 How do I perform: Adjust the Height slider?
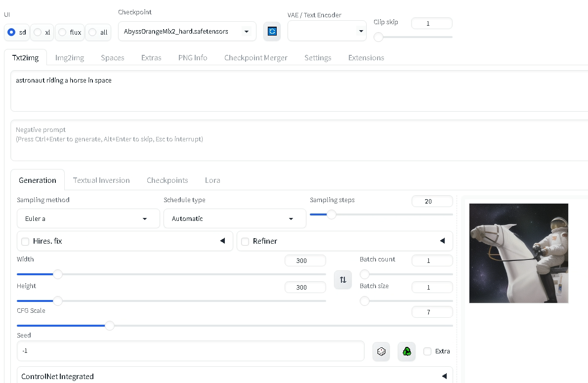coord(171,301)
